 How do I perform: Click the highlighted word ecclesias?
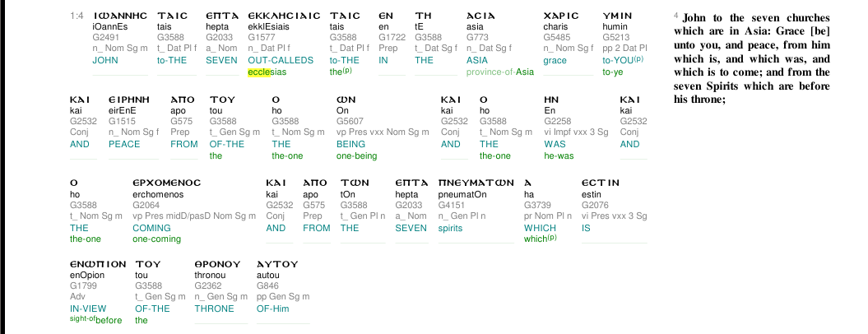(x=267, y=72)
